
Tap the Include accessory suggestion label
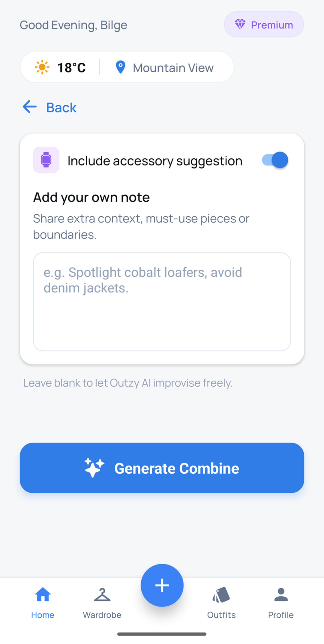[x=155, y=161]
